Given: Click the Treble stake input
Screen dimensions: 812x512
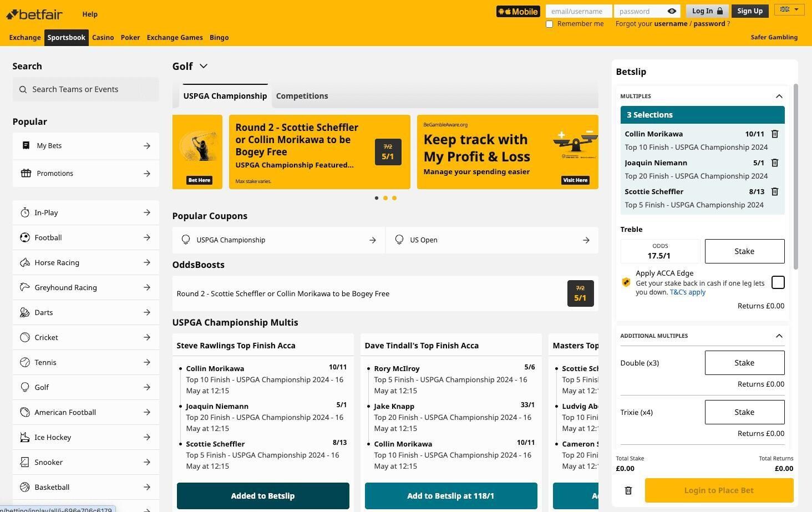Looking at the screenshot, I should coord(744,251).
